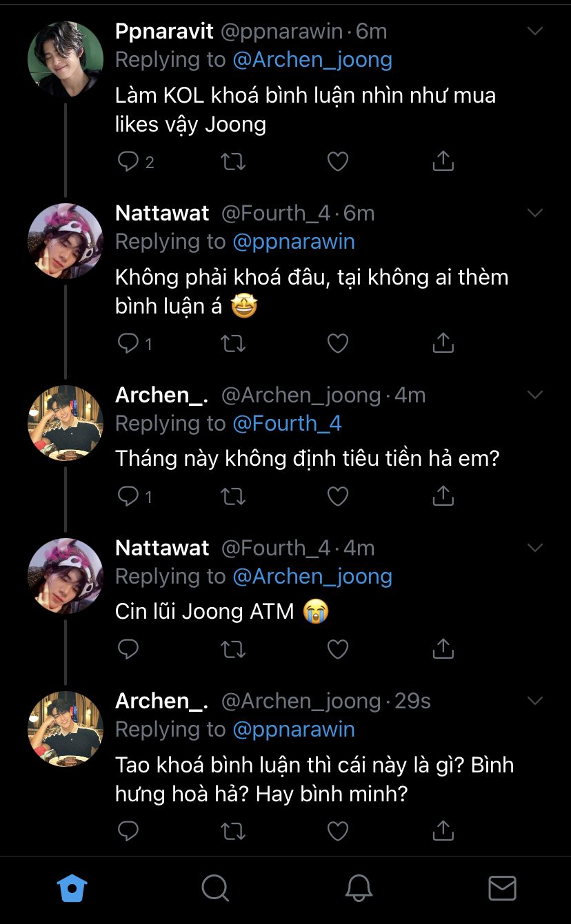The width and height of the screenshot is (571, 924).
Task: Reply to Ppnaravit's tweet about KOL
Action: pos(129,162)
